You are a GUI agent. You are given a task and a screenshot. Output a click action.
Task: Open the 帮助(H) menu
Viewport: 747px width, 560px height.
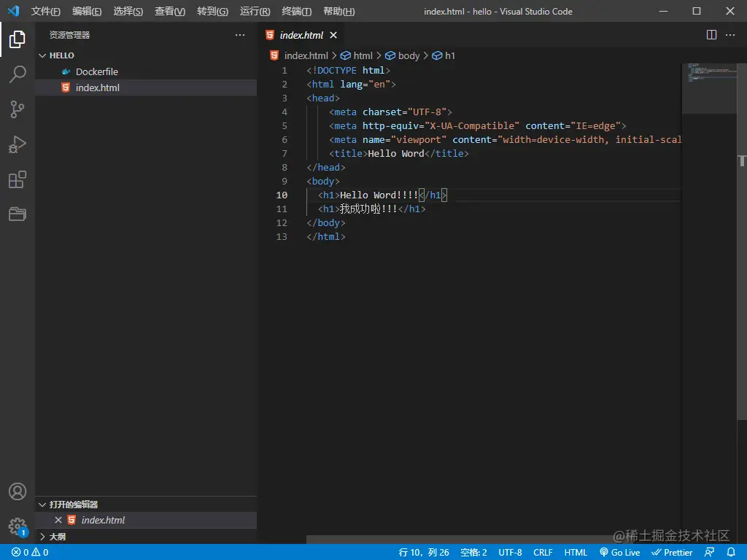point(338,12)
